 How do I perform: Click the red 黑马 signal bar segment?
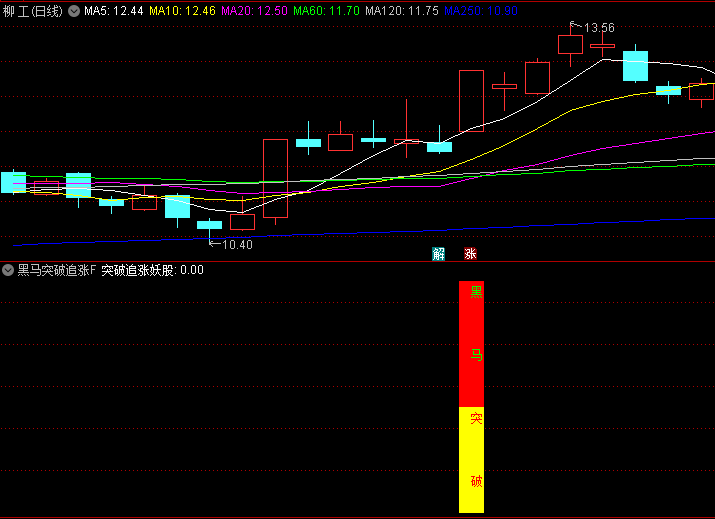[x=471, y=344]
